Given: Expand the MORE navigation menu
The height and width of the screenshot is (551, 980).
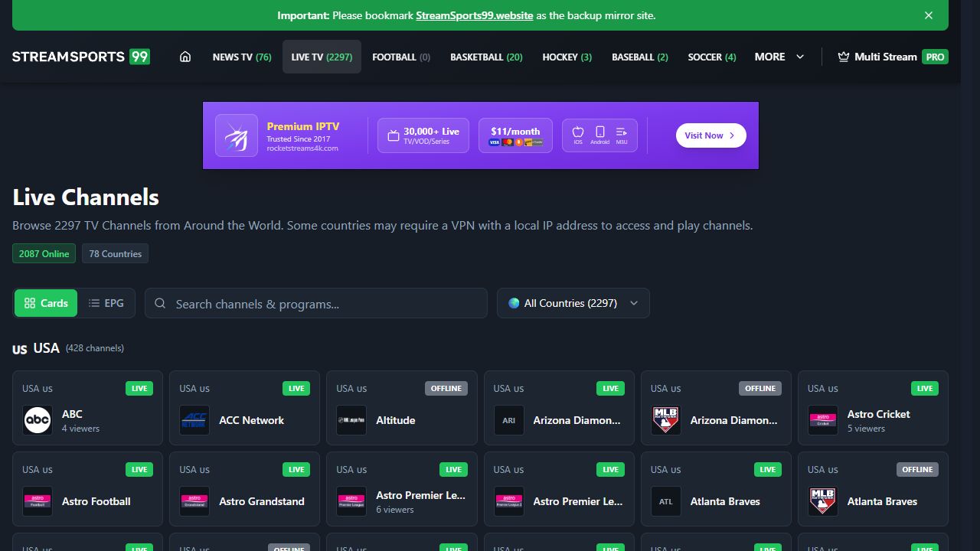Looking at the screenshot, I should 779,57.
